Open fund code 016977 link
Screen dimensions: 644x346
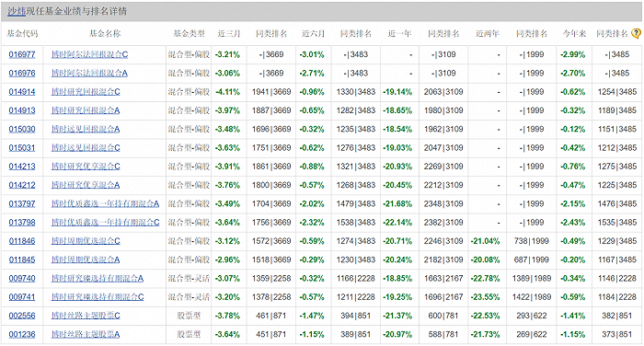click(x=22, y=54)
